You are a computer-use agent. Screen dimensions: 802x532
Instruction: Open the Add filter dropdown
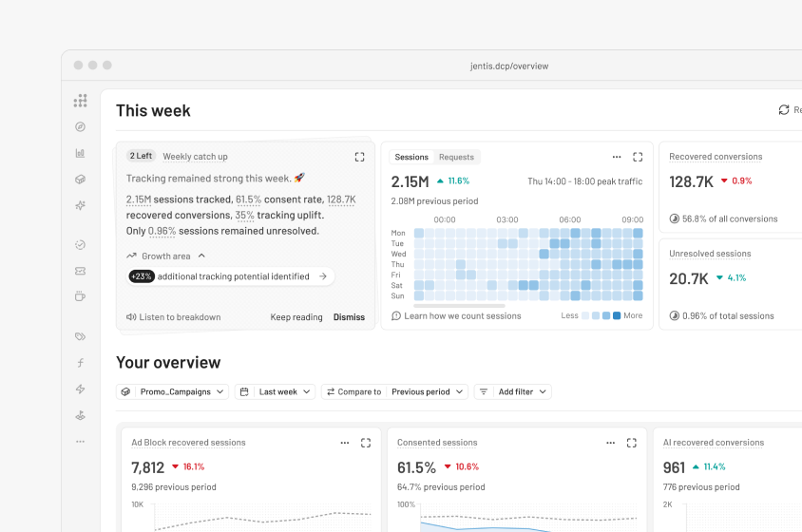(x=513, y=391)
